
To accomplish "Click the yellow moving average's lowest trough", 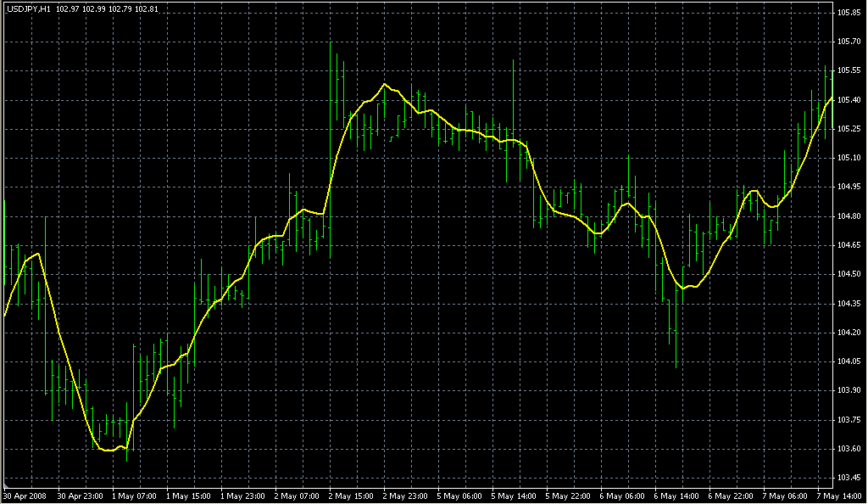I will [x=108, y=450].
